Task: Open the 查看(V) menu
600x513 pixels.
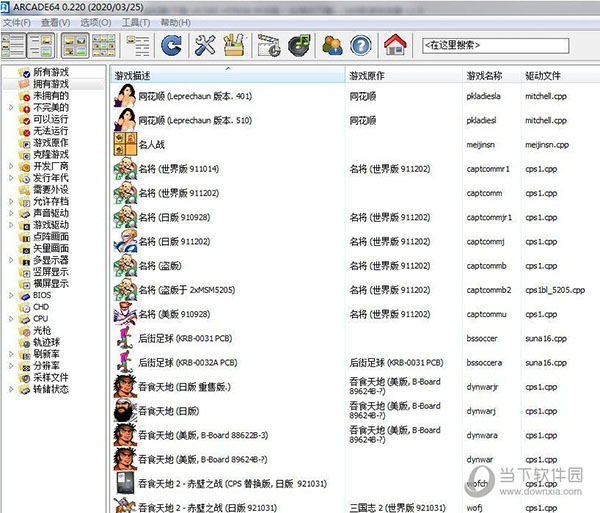Action: click(55, 23)
